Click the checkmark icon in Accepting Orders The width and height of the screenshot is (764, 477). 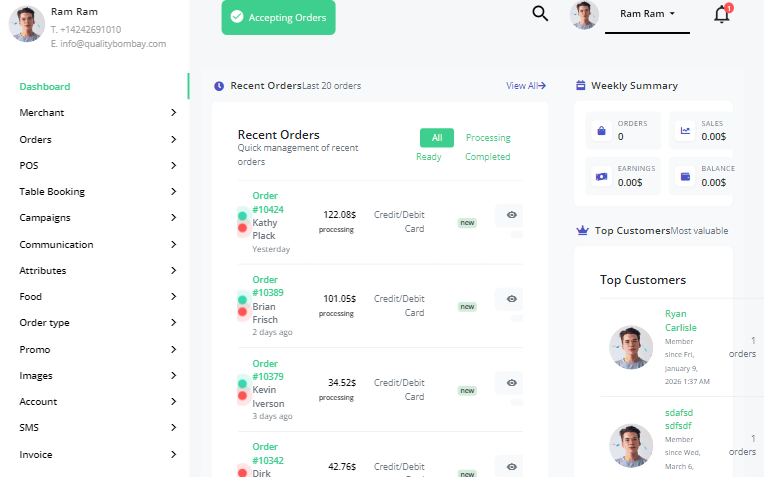coord(237,17)
